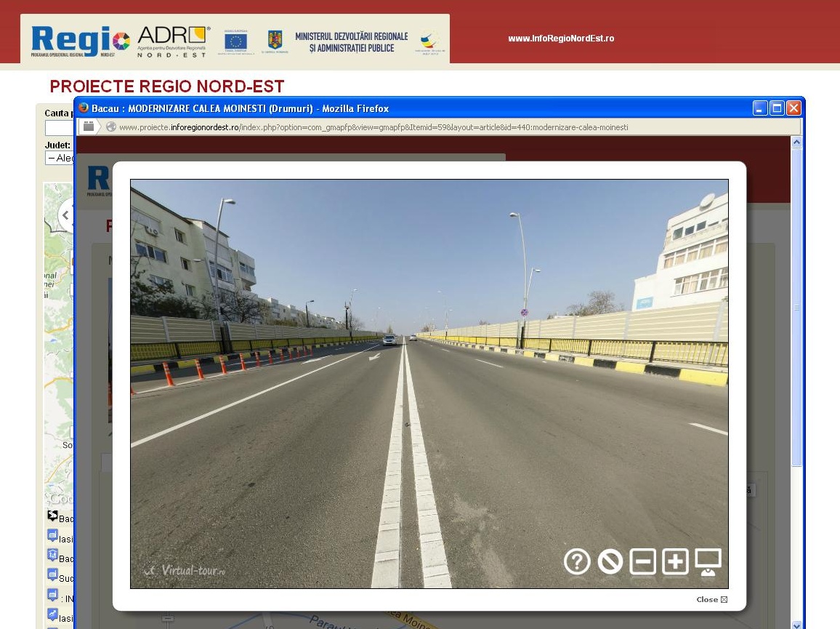Click the map pan-left arrow
The height and width of the screenshot is (629, 840).
point(65,215)
